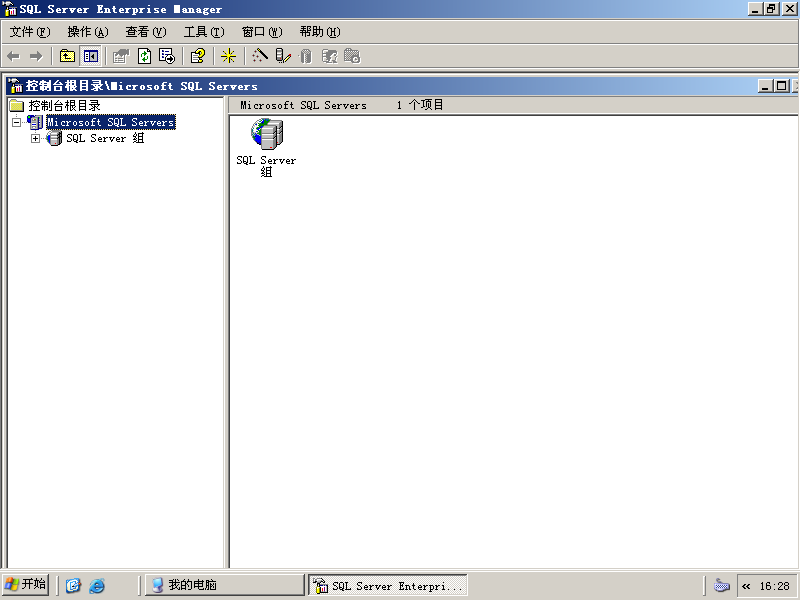Click the Register Server pencil icon
The width and height of the screenshot is (800, 600).
(283, 56)
